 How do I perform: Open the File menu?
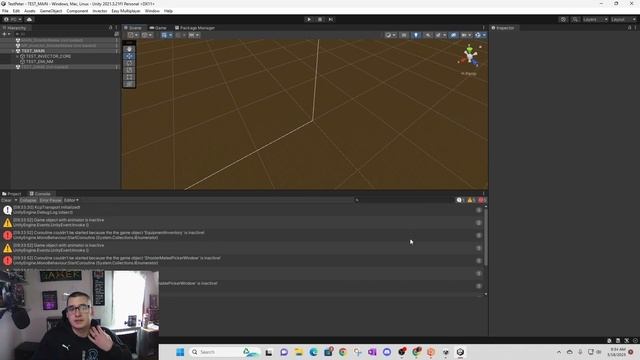pos(5,11)
